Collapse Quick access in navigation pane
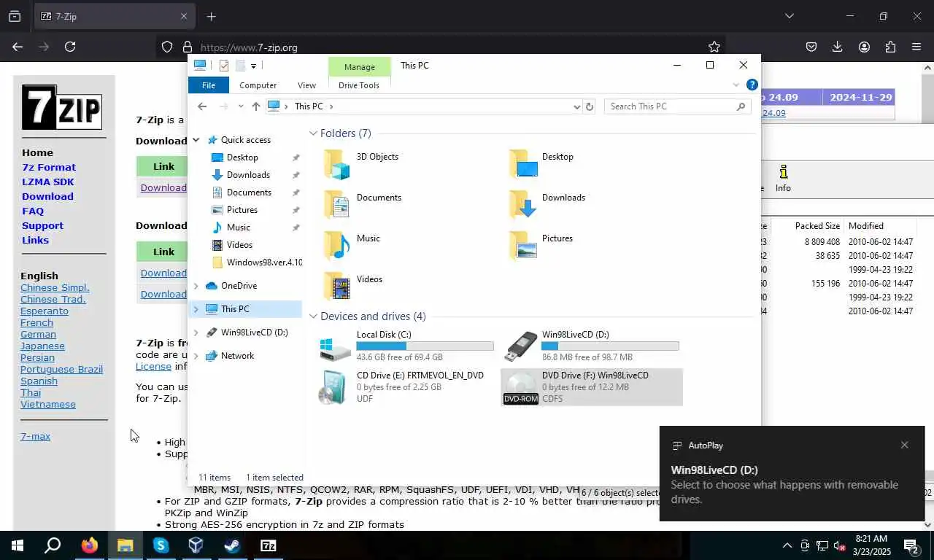Image resolution: width=934 pixels, height=560 pixels. [196, 140]
